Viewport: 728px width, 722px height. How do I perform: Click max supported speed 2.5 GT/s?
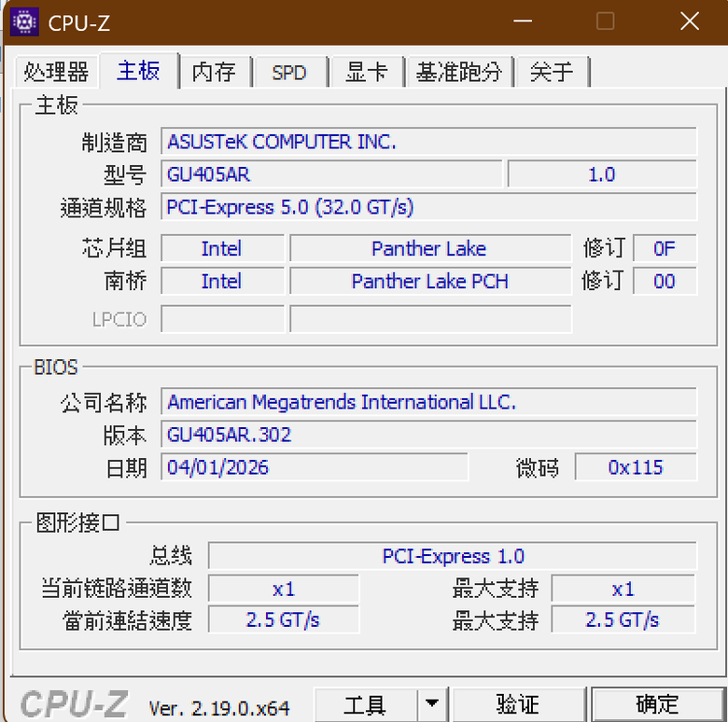coord(623,619)
